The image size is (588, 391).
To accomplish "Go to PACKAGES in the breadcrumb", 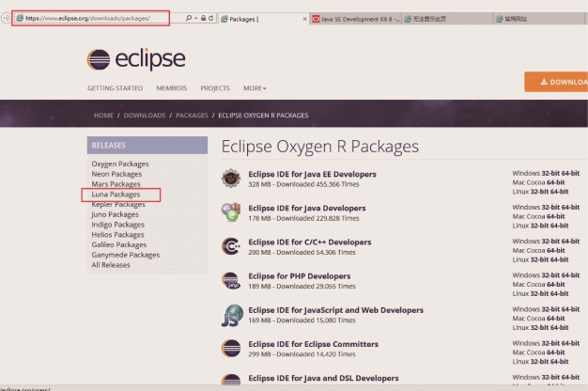I will coord(192,116).
